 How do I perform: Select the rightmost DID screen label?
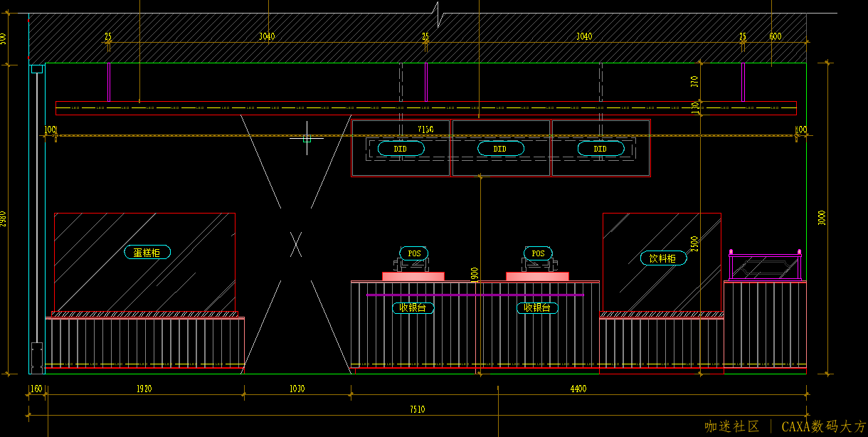click(x=600, y=149)
